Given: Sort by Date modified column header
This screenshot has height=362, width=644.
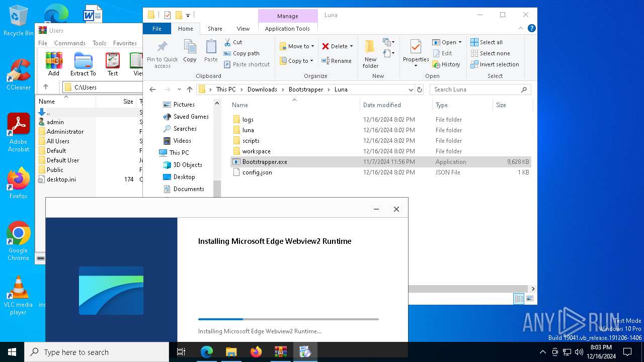Looking at the screenshot, I should pos(382,105).
